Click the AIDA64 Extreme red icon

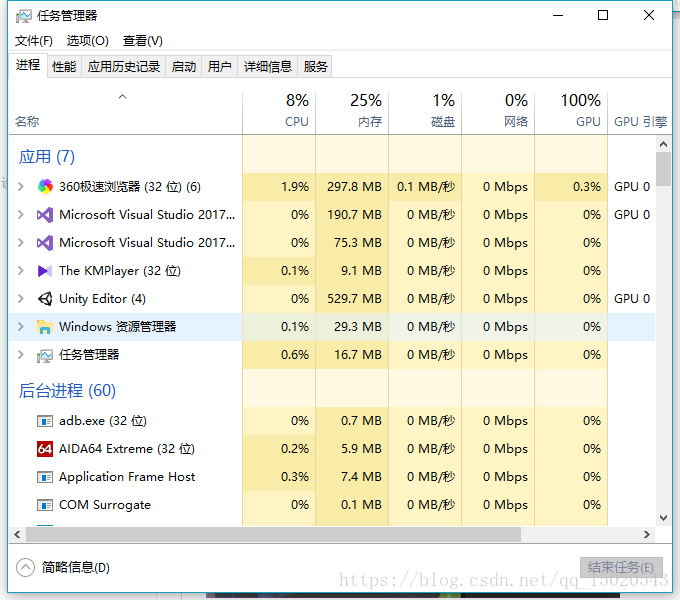(45, 449)
